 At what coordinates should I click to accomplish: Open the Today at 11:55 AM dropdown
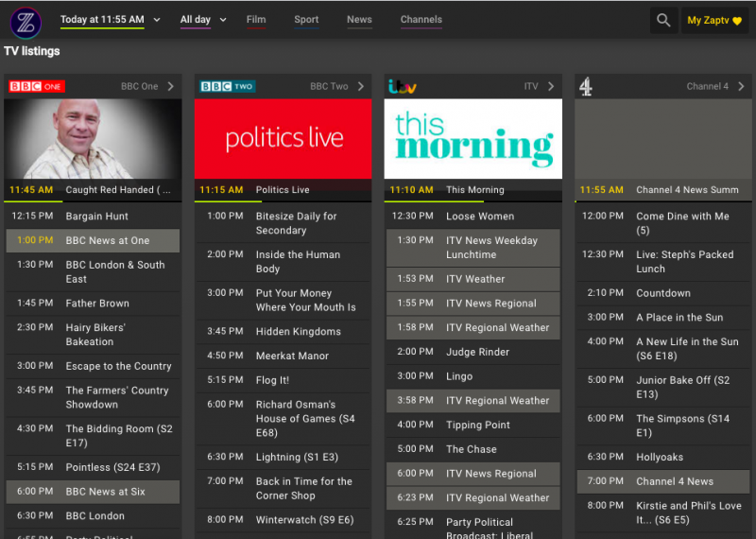110,20
